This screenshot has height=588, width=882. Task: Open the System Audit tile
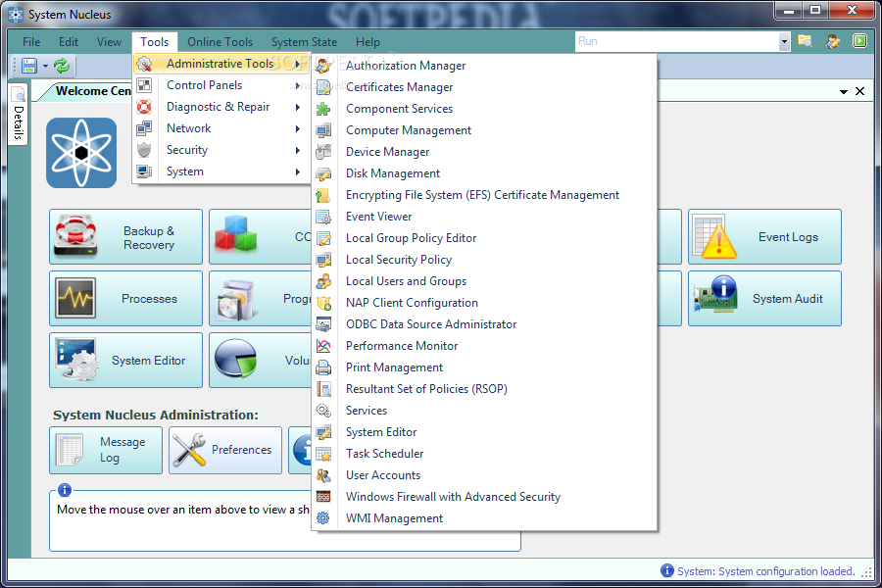pos(765,299)
